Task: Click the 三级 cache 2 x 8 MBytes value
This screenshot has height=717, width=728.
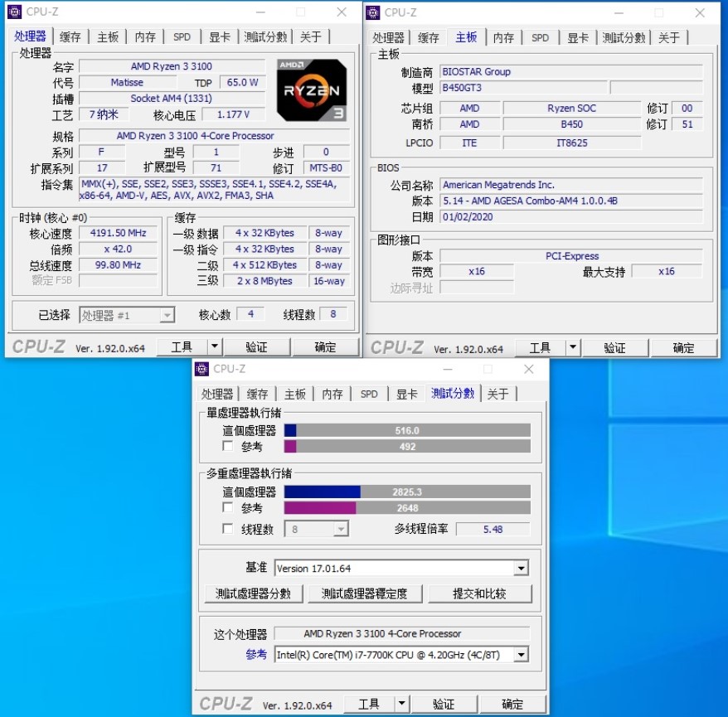Action: click(265, 281)
